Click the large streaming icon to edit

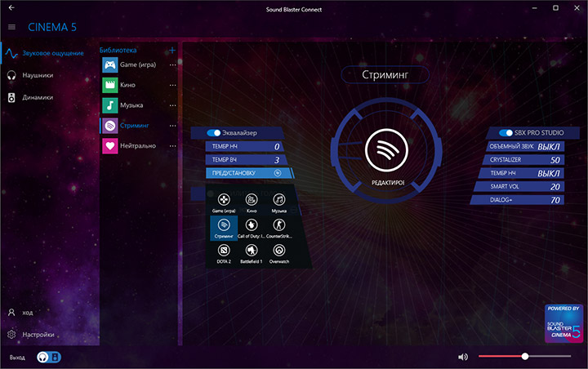point(386,150)
